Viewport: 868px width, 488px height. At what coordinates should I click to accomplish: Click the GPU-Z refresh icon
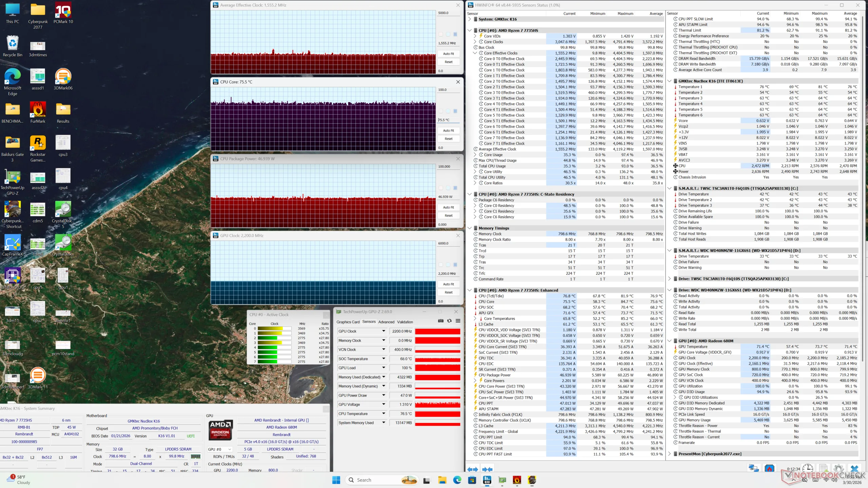coord(449,321)
